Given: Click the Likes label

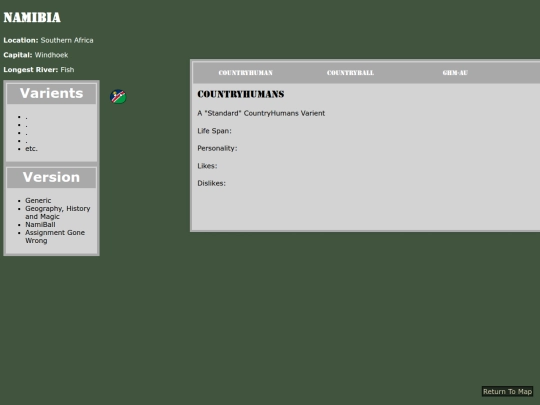Looking at the screenshot, I should pyautogui.click(x=207, y=166).
